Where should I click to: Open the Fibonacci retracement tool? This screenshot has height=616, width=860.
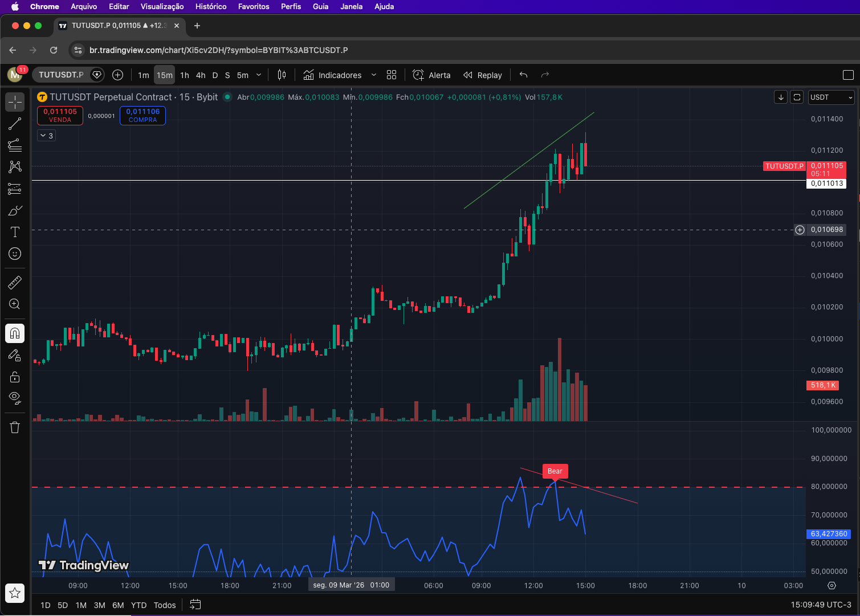click(15, 145)
